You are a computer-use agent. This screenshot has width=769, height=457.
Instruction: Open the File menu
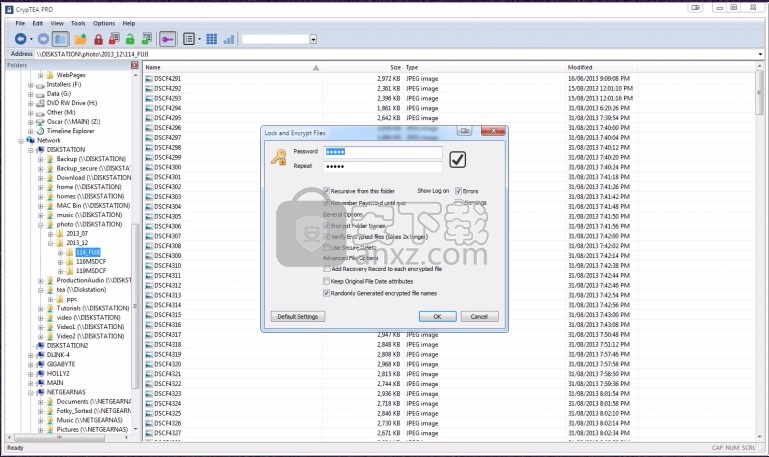20,23
